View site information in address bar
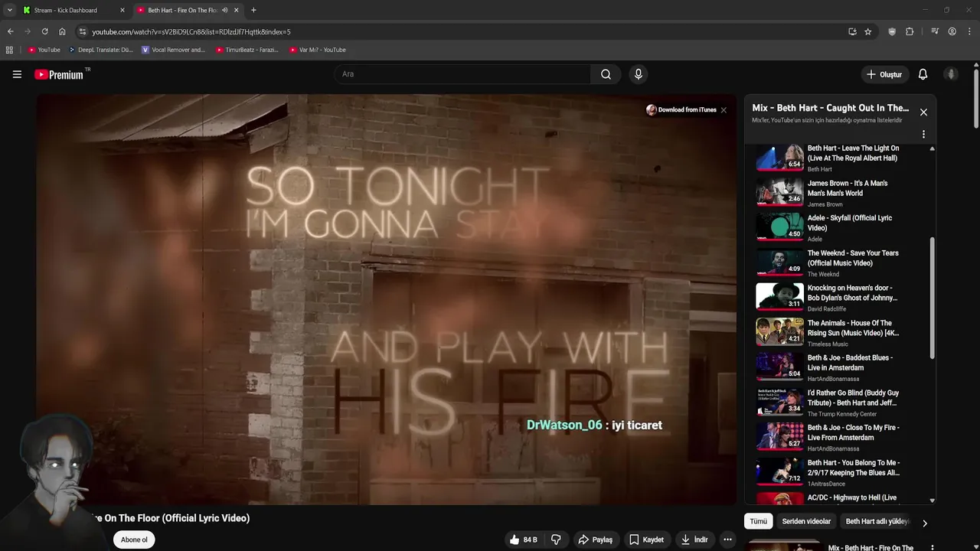The image size is (980, 551). [x=83, y=31]
